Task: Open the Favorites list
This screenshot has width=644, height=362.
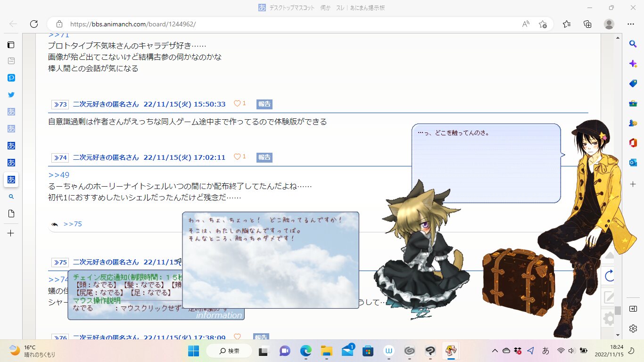Action: pyautogui.click(x=567, y=24)
